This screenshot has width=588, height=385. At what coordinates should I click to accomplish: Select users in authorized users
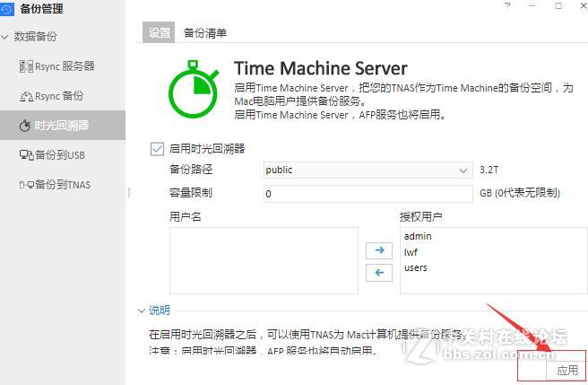click(416, 267)
